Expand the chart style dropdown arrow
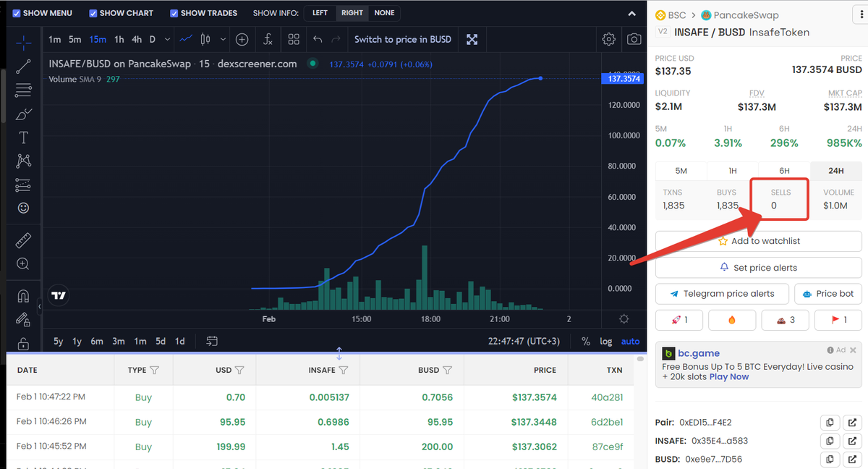 pos(223,39)
